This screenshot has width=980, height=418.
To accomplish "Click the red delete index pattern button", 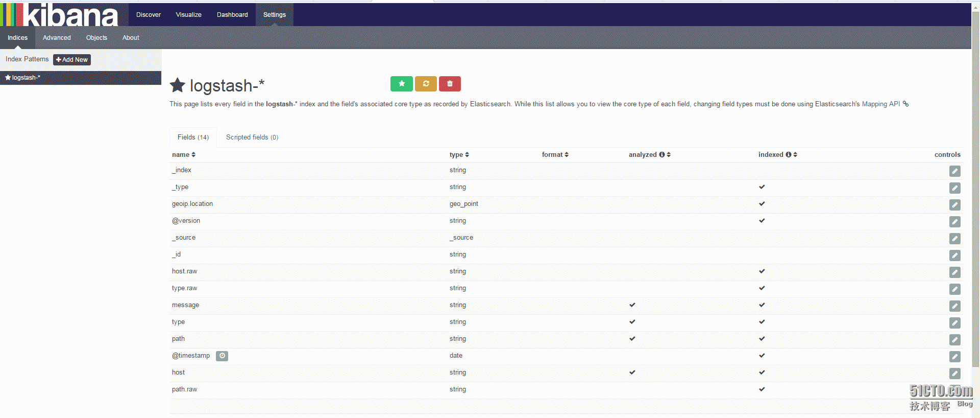I will coord(450,84).
